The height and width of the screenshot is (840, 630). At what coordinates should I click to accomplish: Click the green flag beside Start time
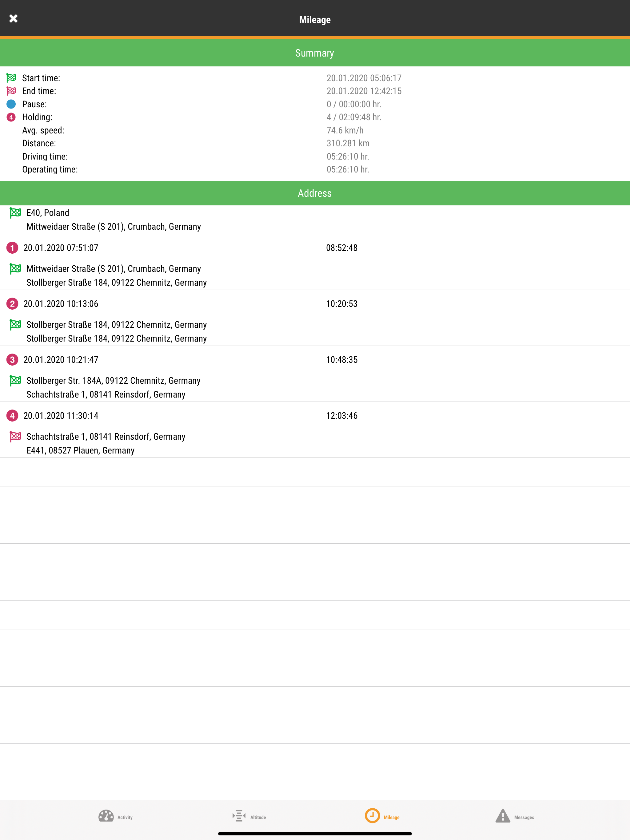pos(11,78)
